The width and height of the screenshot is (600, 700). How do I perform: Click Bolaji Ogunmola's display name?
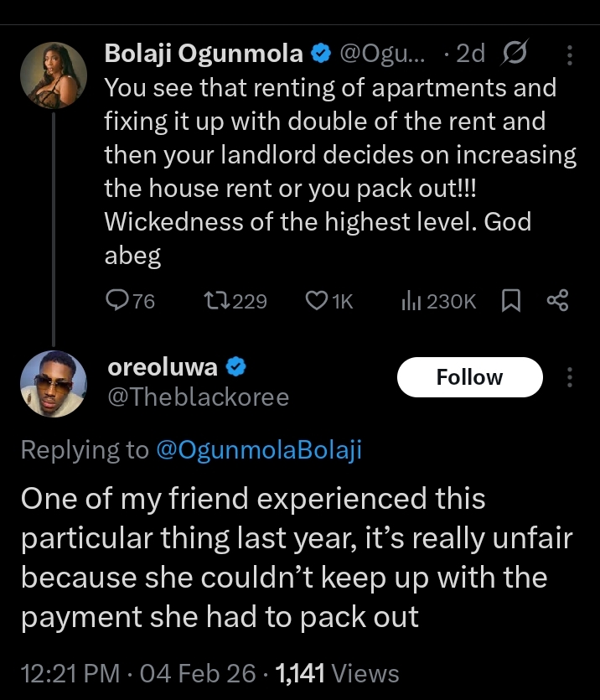(204, 54)
